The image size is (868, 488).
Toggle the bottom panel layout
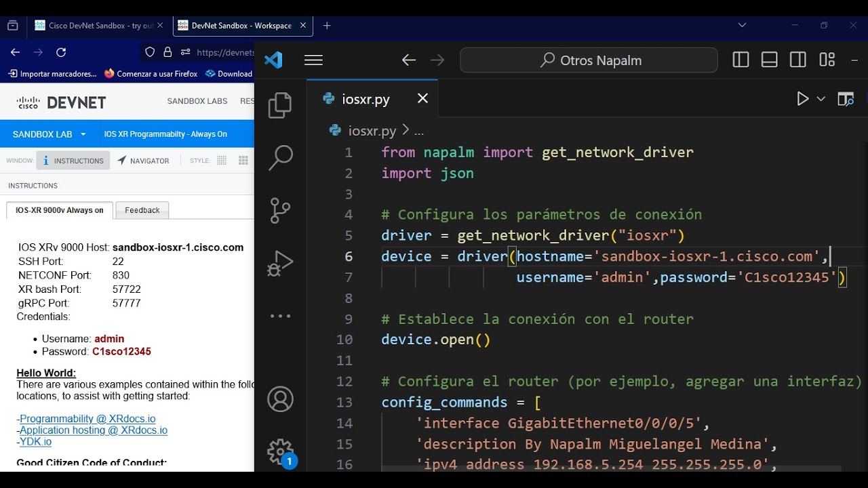point(769,60)
